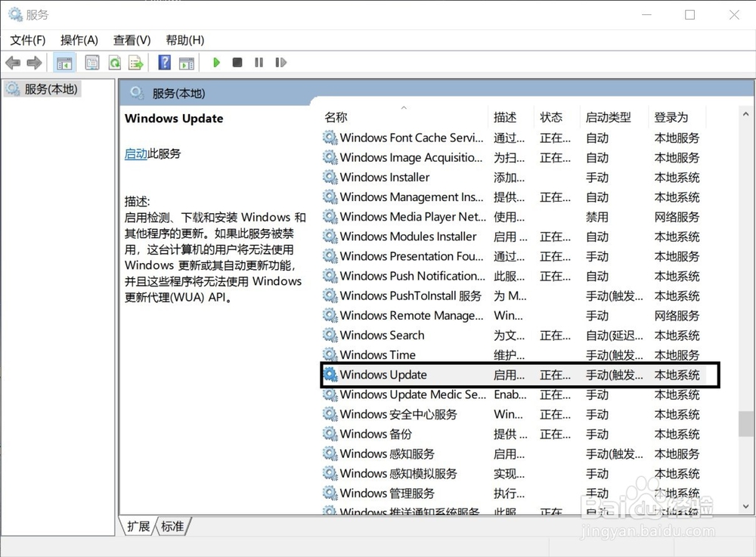The height and width of the screenshot is (557, 756).
Task: Click gear icon beside Windows Time
Action: point(330,354)
